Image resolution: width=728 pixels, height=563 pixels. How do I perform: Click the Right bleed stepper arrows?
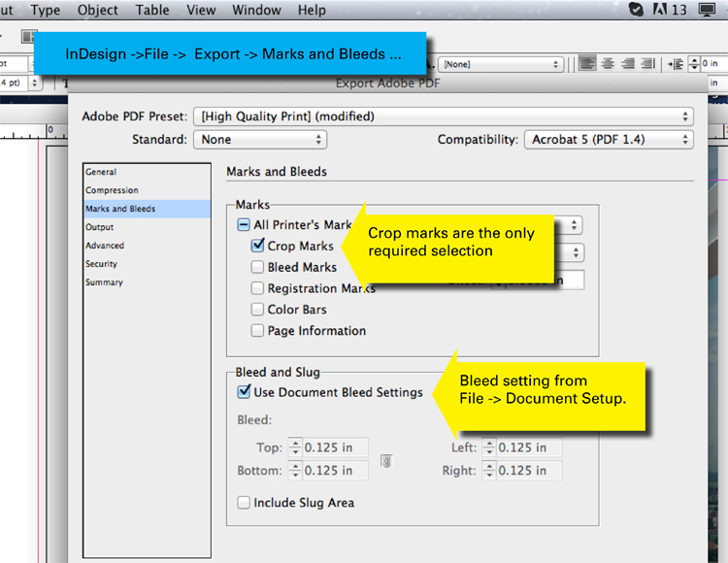489,471
